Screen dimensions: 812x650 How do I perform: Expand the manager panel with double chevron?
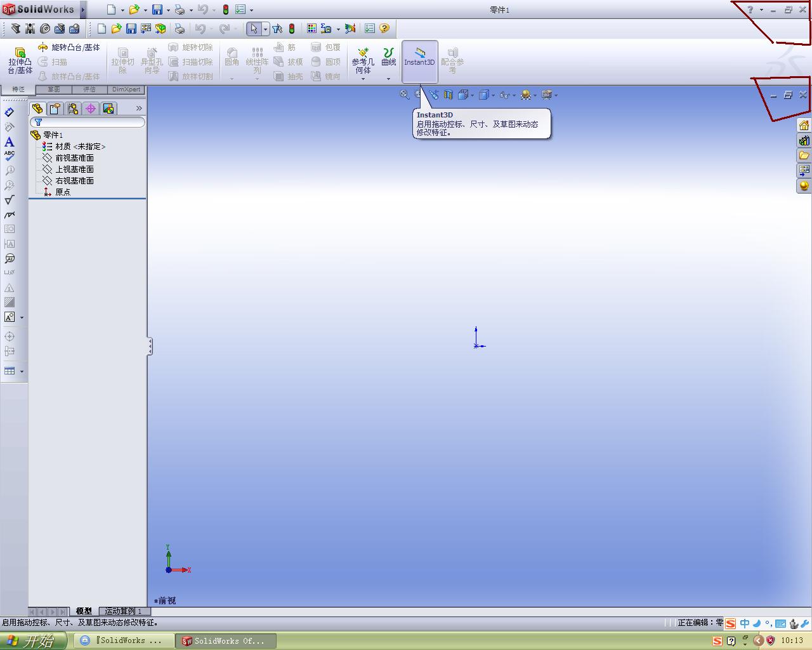click(x=139, y=109)
